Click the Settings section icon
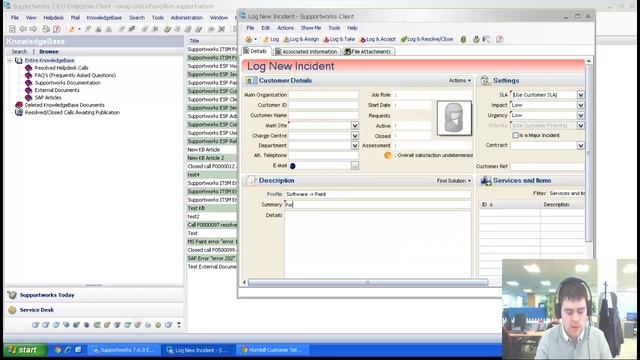 tap(485, 80)
